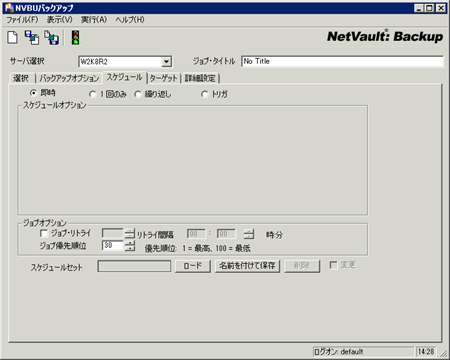Open the 実行(A) menu
Viewport: 450px width, 360px height.
94,20
